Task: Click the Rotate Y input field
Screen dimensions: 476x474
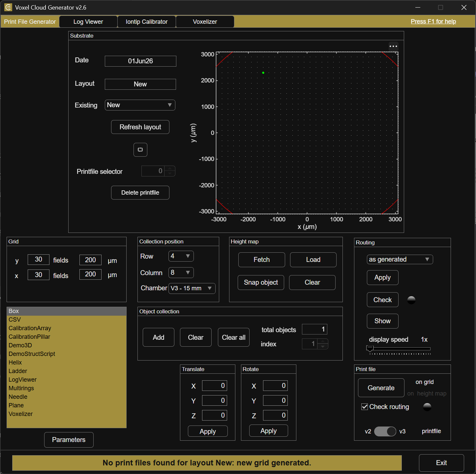Action: (x=275, y=400)
